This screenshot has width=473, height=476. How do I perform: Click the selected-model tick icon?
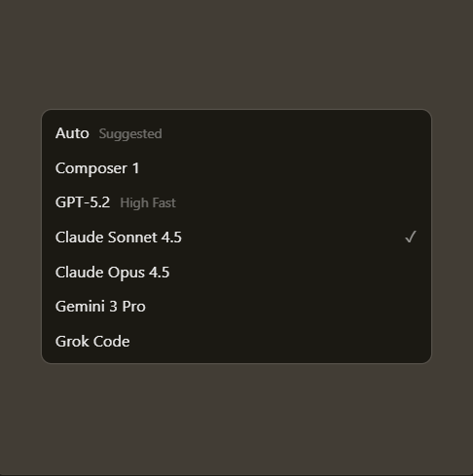tap(411, 237)
